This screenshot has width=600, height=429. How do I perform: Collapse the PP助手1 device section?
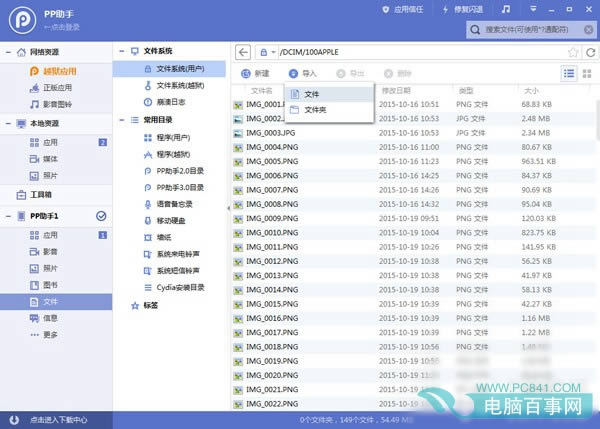click(x=8, y=216)
